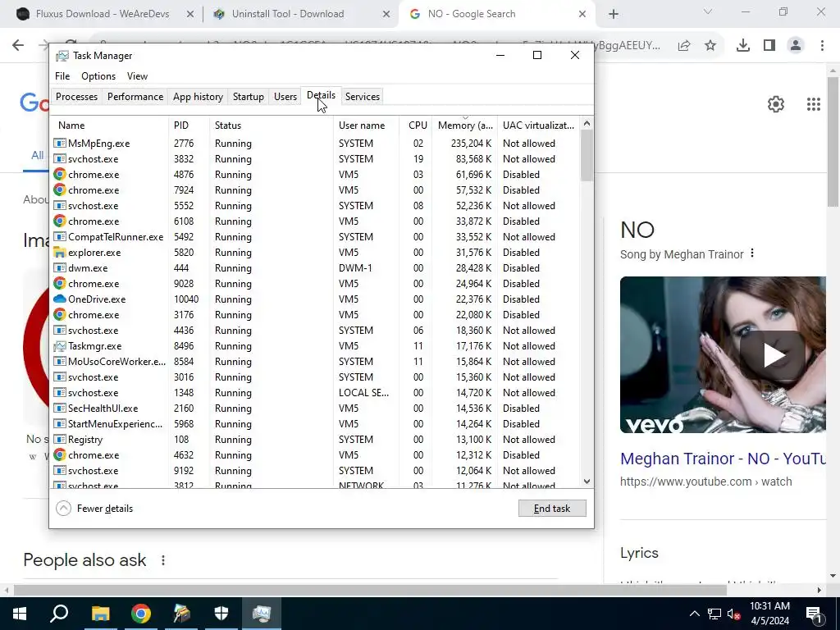The height and width of the screenshot is (630, 840).
Task: Open the Task Manager File menu
Action: click(62, 76)
